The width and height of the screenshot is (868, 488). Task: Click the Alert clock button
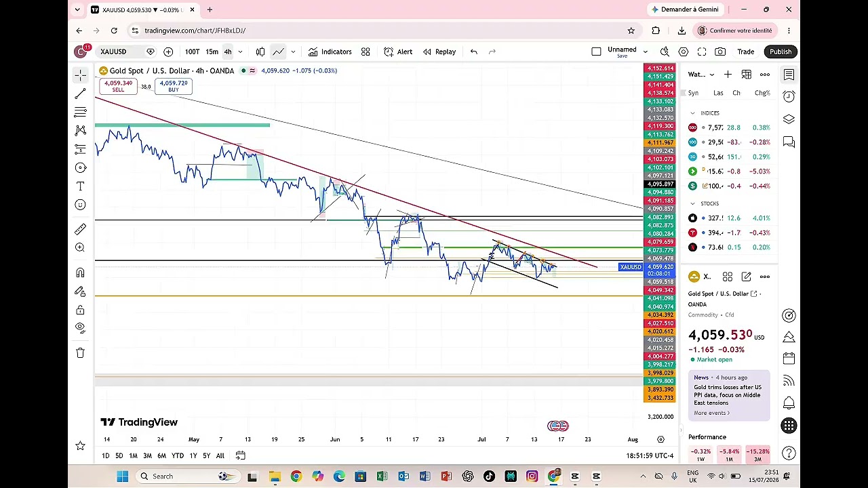coord(398,52)
